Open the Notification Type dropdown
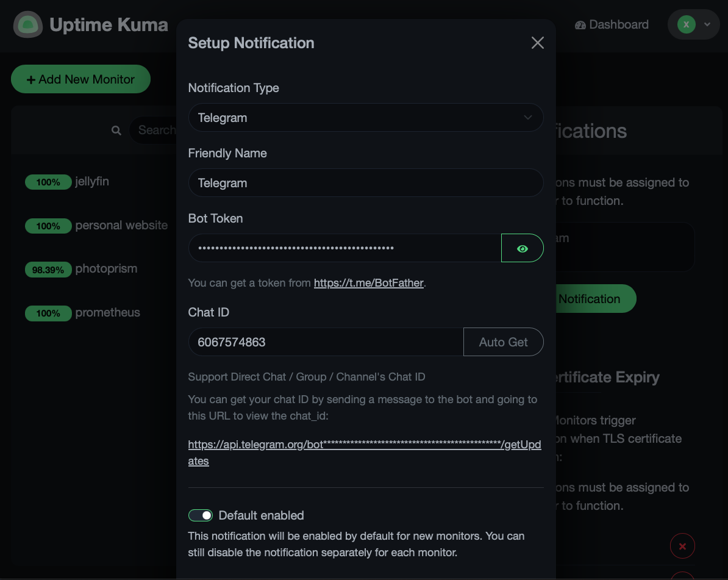The width and height of the screenshot is (728, 580). 366,118
